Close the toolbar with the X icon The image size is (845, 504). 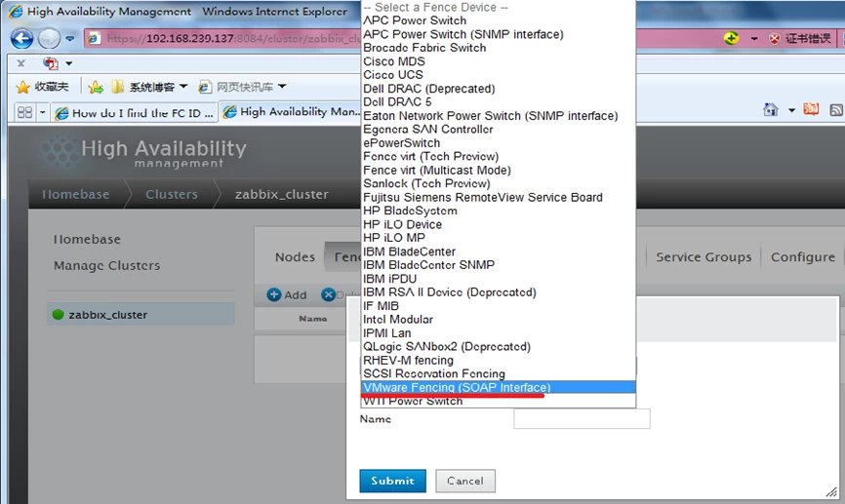(21, 63)
